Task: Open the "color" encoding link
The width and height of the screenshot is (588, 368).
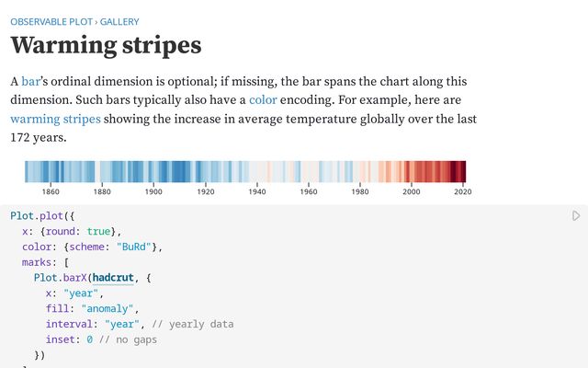Action: click(x=263, y=100)
